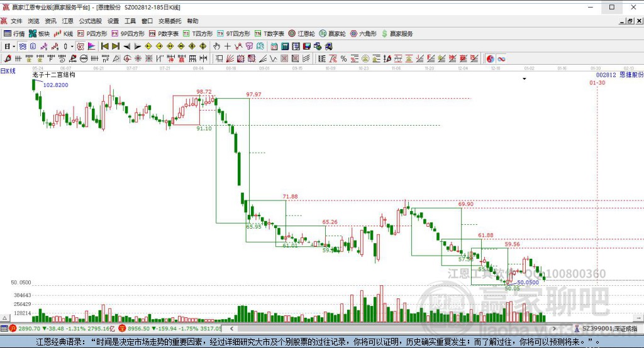Click the left arrow of the horizontal scrollbar
644x348 pixels.
click(x=231, y=329)
